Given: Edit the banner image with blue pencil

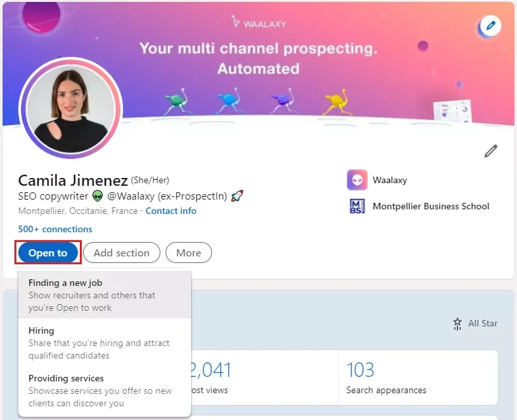Looking at the screenshot, I should (x=491, y=26).
